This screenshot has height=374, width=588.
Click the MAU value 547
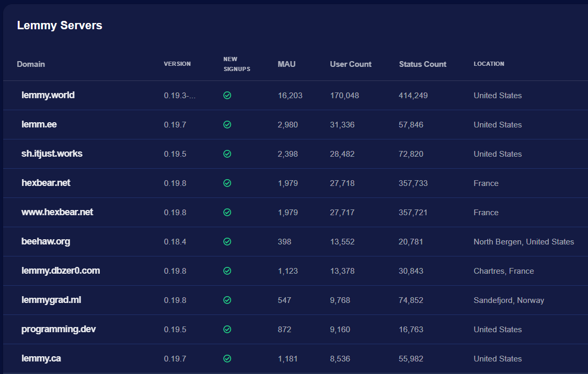click(x=284, y=300)
